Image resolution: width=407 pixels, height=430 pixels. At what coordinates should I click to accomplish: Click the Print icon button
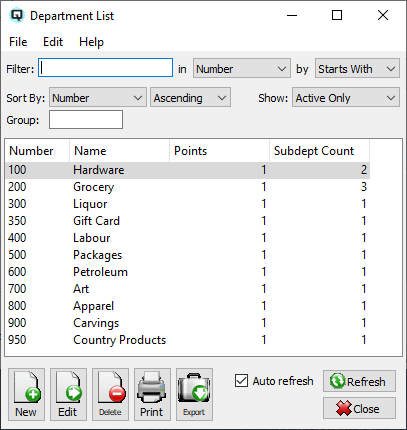(152, 394)
